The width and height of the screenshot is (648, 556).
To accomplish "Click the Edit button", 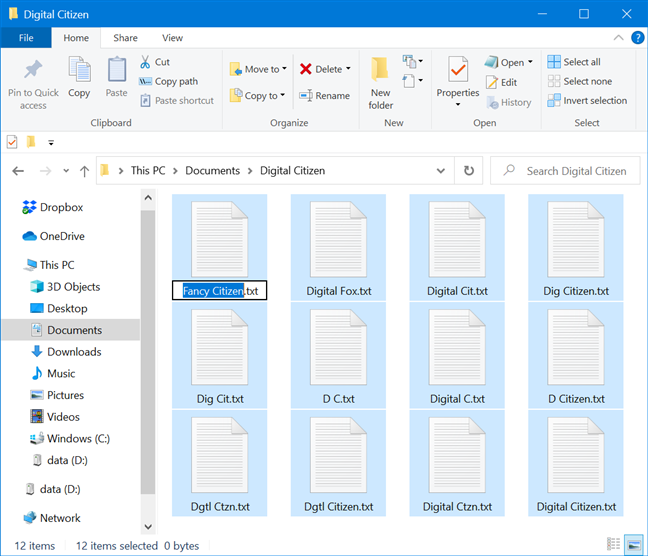I will click(x=501, y=82).
